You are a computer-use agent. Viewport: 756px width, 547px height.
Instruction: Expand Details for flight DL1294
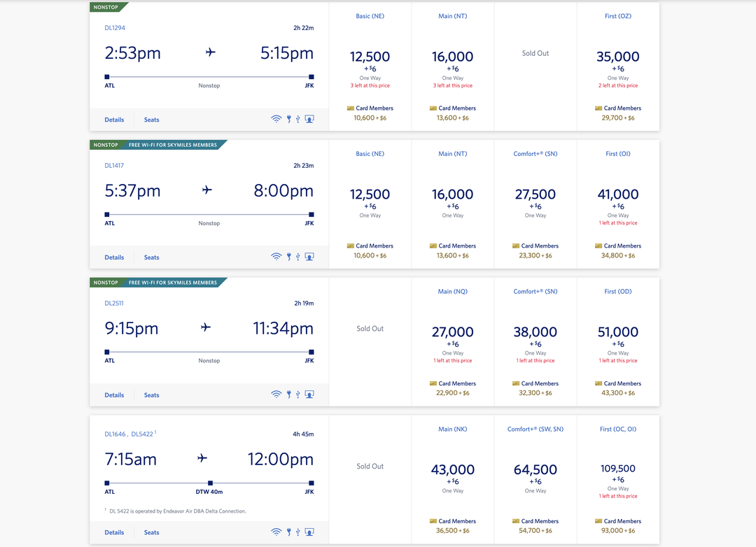tap(113, 119)
